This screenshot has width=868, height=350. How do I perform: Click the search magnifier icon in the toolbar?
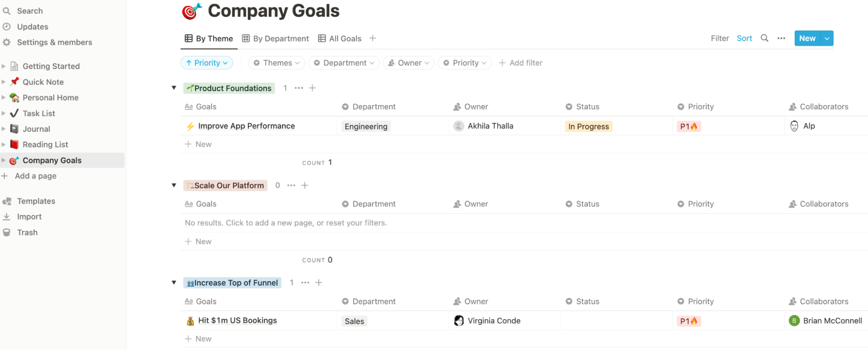[x=764, y=38]
